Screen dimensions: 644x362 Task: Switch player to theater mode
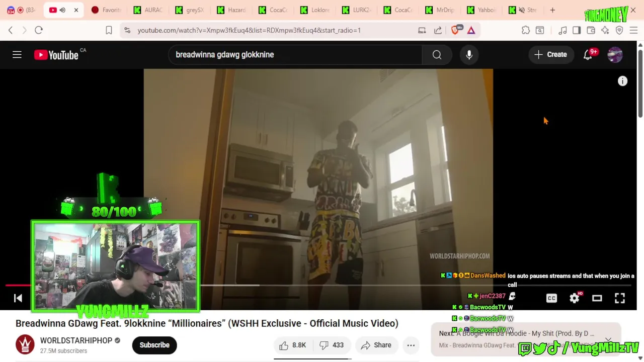pyautogui.click(x=597, y=298)
